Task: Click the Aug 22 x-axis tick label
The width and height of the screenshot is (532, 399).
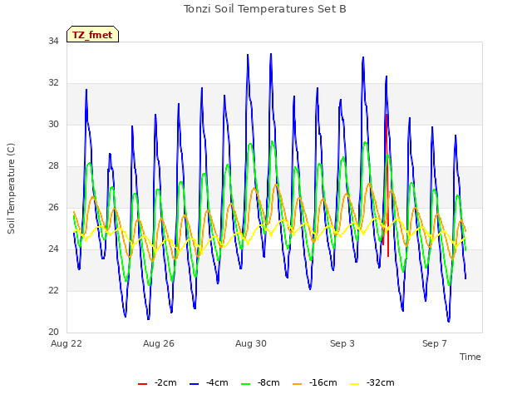Action: (x=66, y=343)
